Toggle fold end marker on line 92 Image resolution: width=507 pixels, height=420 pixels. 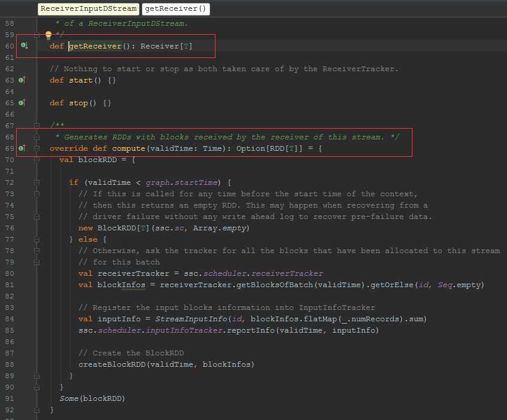coord(37,410)
